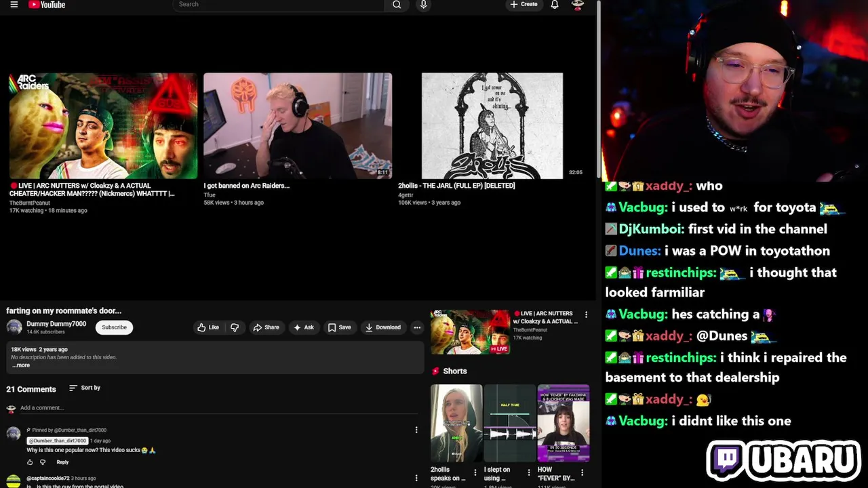Open the notifications bell
Viewport: 868px width, 488px height.
click(555, 5)
